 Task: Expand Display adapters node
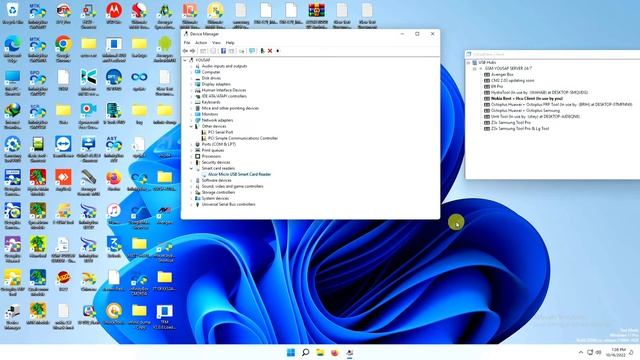[191, 84]
